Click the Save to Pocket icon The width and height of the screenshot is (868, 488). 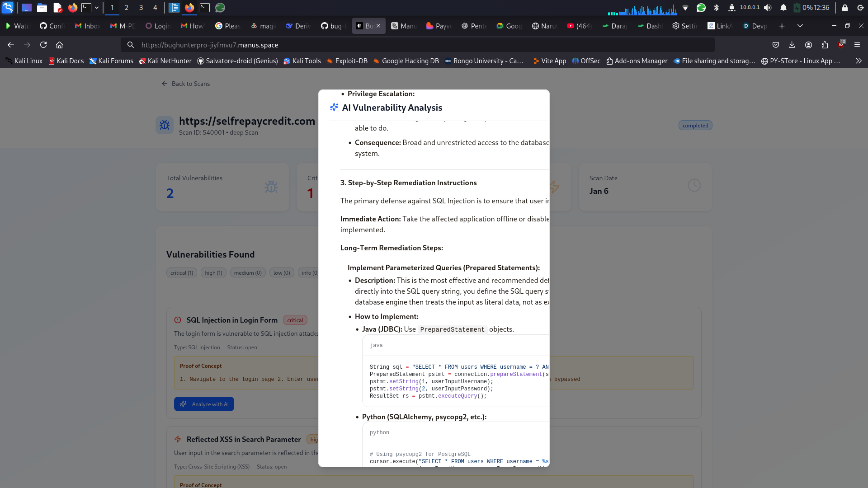click(776, 45)
